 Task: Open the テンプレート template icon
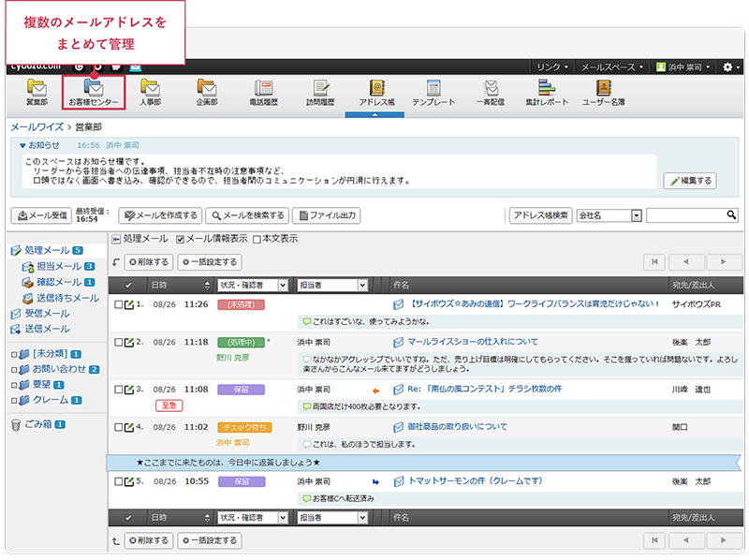tap(433, 91)
